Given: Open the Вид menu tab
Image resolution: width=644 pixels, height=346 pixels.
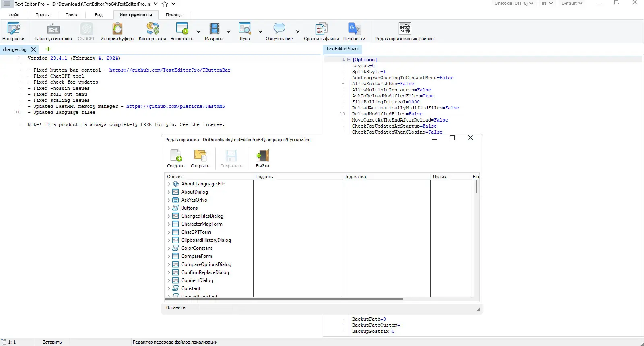Looking at the screenshot, I should 99,15.
